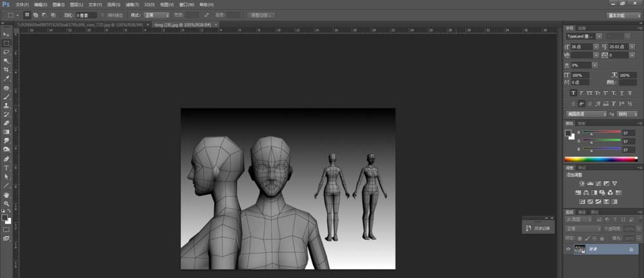
Task: Select the Horizontal Type tool
Action: (x=6, y=167)
